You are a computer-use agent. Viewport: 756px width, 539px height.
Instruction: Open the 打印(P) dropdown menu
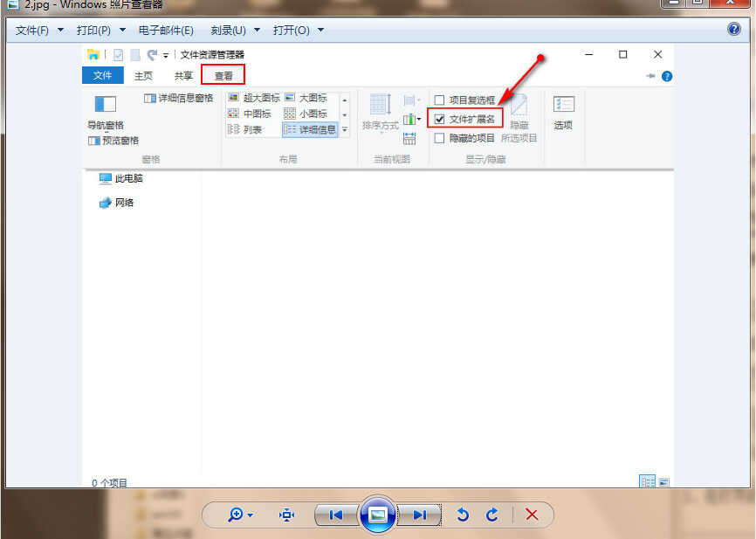(100, 31)
